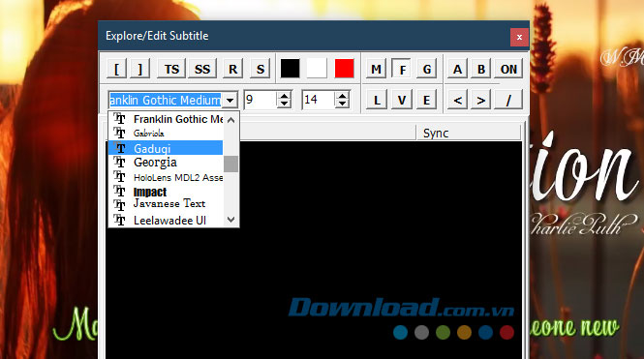Click the font list scroll up arrow
Viewport: 644px width, 359px height.
coord(230,120)
